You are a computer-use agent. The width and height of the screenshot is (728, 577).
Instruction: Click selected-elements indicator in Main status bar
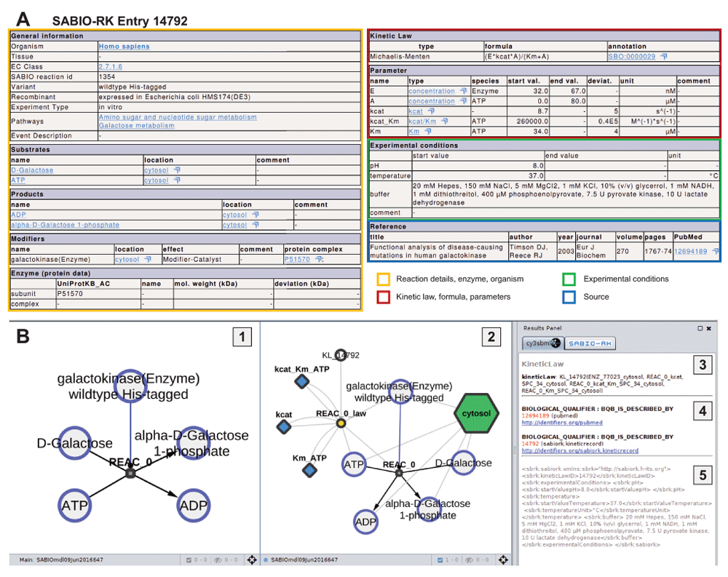pyautogui.click(x=197, y=560)
